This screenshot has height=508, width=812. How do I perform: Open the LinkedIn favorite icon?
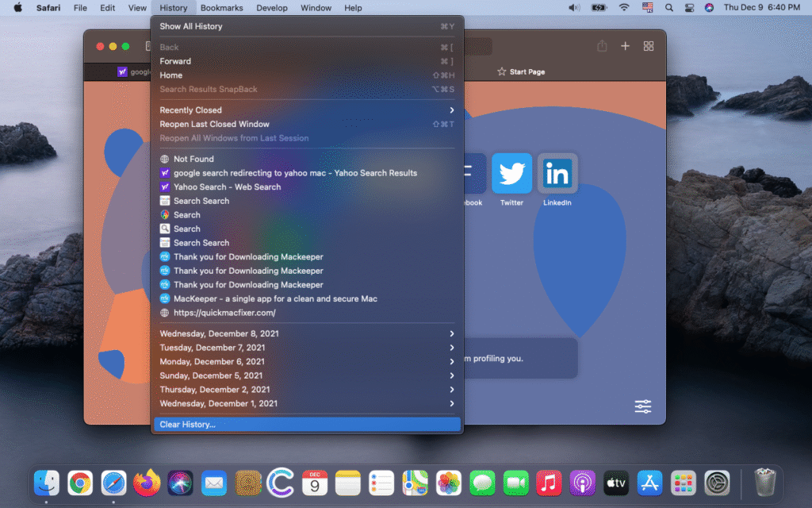pyautogui.click(x=557, y=174)
